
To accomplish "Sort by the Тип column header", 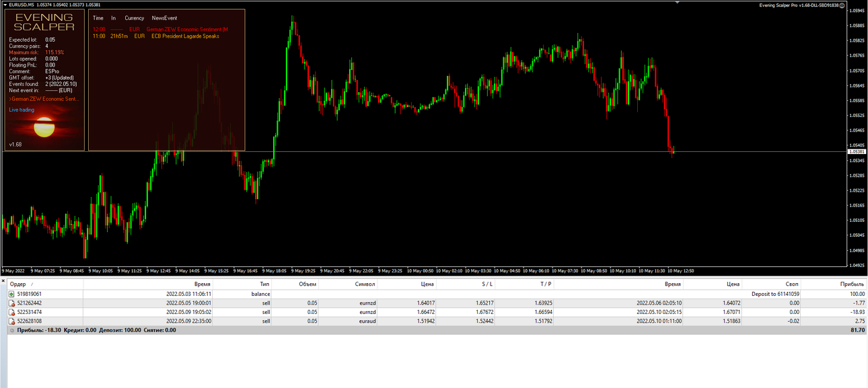I will 265,284.
